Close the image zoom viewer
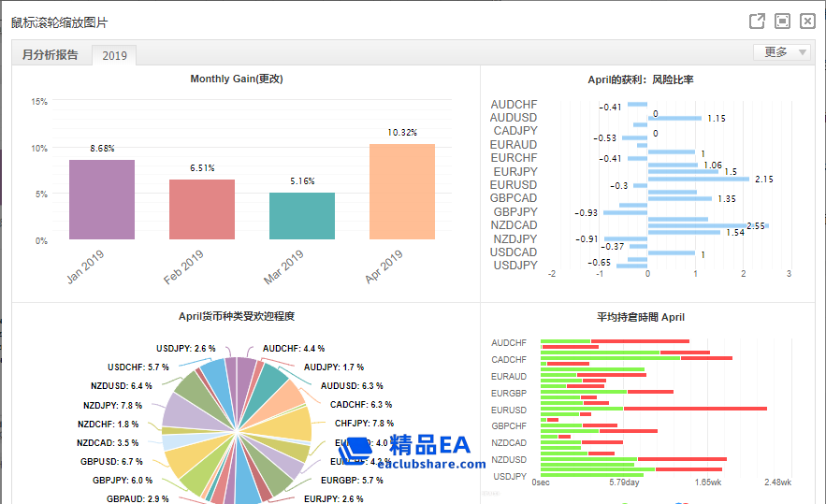The height and width of the screenshot is (504, 826). 807,22
